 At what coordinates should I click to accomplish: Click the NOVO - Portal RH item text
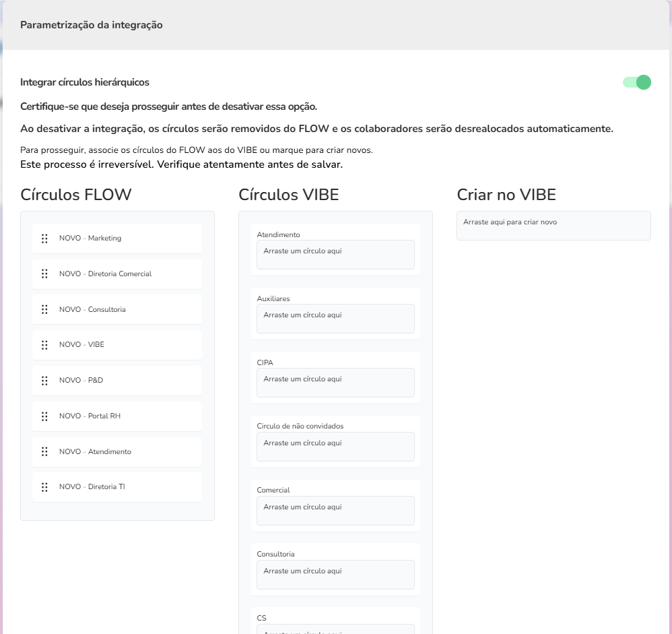point(90,416)
